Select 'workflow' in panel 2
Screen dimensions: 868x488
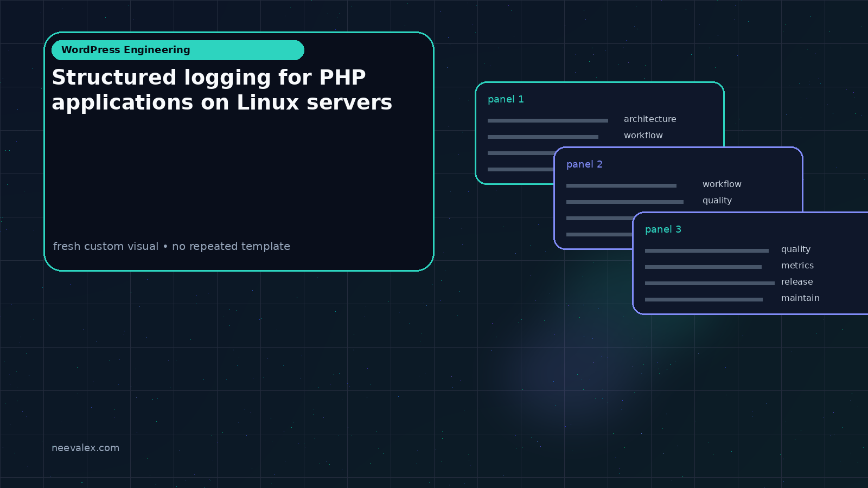pos(722,184)
